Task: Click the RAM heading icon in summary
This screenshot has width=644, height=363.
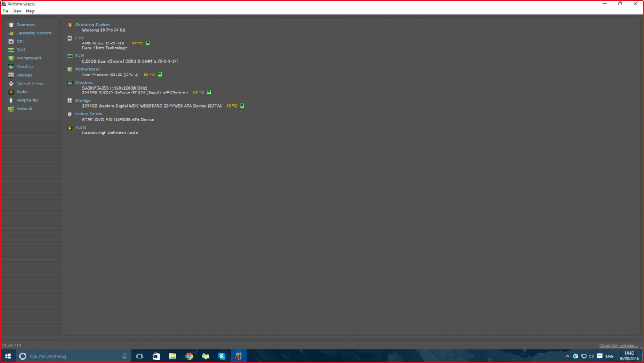Action: 70,56
